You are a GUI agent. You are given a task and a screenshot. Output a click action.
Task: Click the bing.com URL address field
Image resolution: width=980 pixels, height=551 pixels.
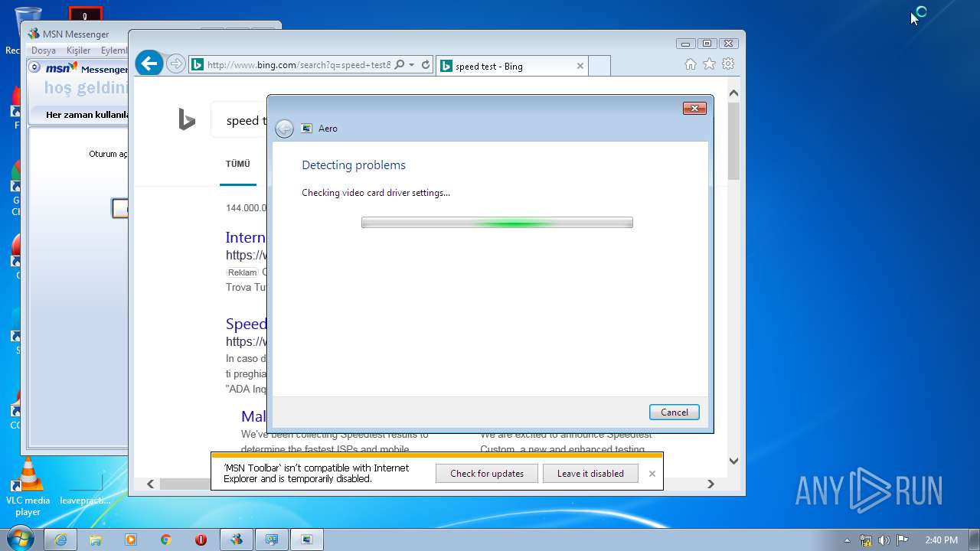(299, 65)
